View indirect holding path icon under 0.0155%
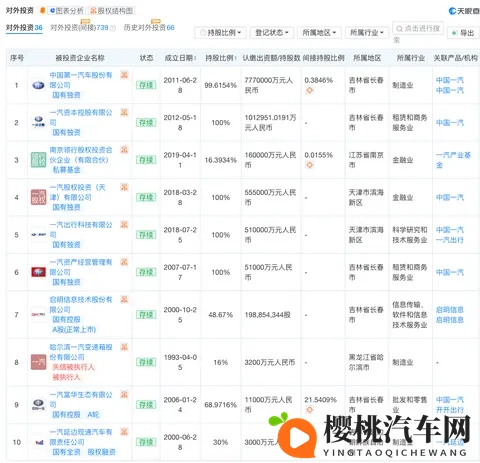This screenshot has height=463, width=480. pyautogui.click(x=309, y=165)
